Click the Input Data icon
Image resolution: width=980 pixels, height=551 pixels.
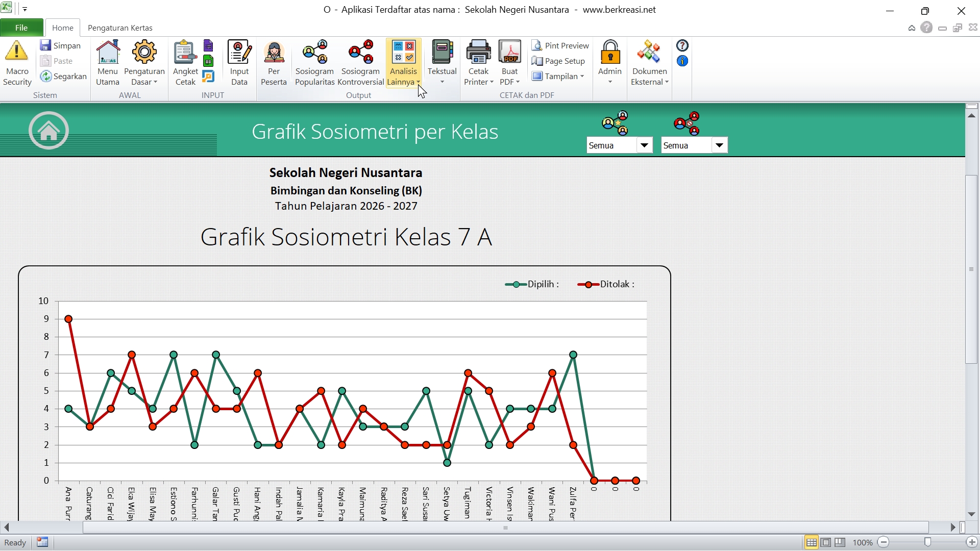(239, 53)
